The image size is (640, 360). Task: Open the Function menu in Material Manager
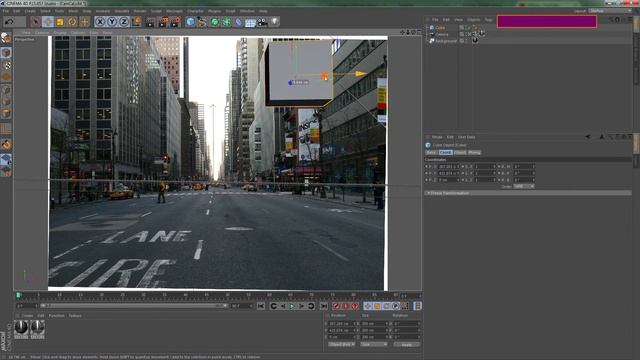(57, 316)
